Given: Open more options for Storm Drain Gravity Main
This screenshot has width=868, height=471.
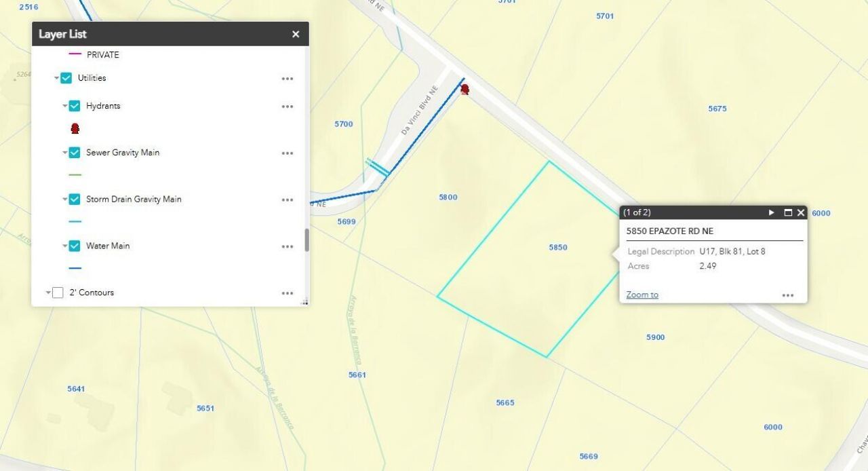Looking at the screenshot, I should point(288,200).
